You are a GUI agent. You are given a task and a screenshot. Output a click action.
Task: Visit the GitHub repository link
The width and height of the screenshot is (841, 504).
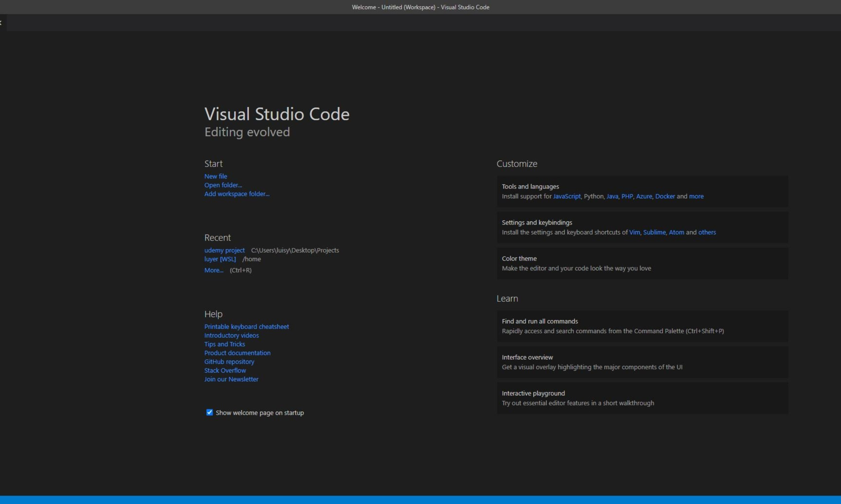point(229,362)
